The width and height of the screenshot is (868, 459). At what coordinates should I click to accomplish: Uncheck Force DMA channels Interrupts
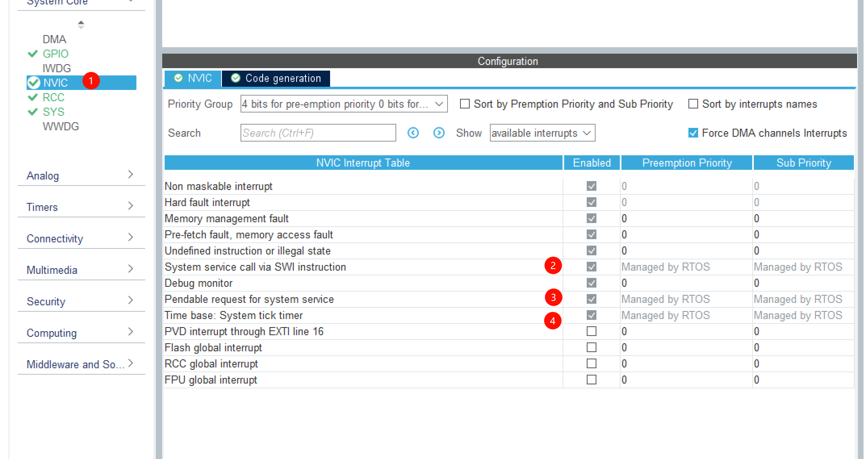click(x=693, y=133)
